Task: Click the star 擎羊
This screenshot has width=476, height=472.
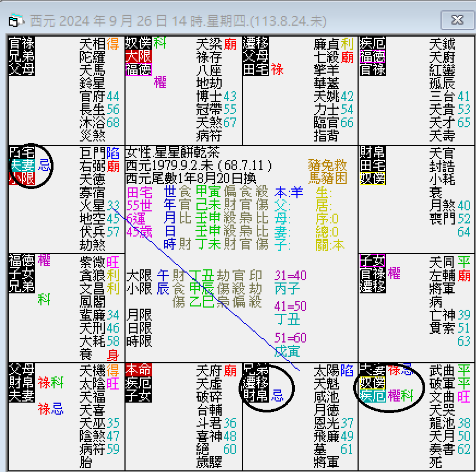Action: click(x=326, y=70)
